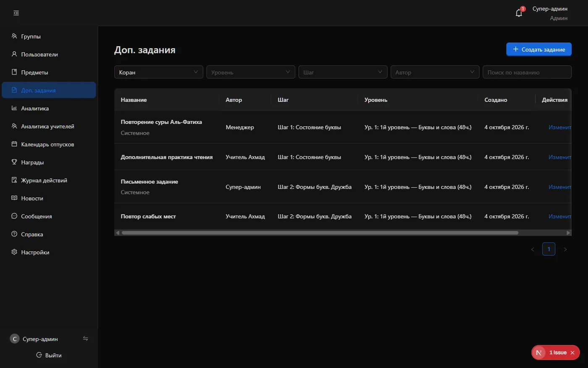Click the Справка question mark icon

14,234
